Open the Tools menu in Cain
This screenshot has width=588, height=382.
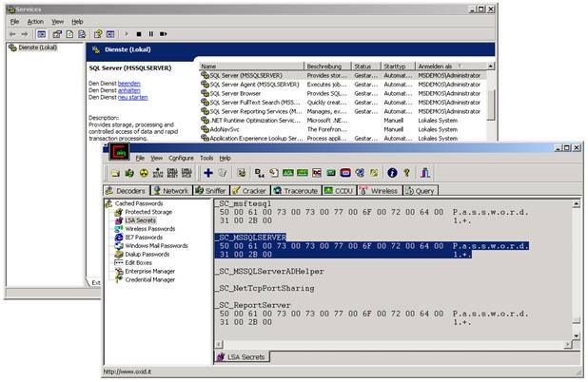(x=206, y=158)
